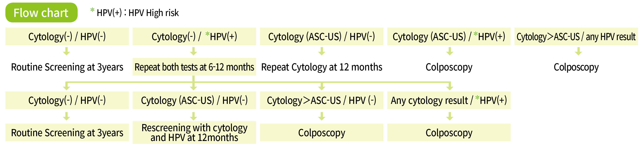The image size is (644, 144).
Task: Select the "Any cytology result / *HPV(+)" box
Action: point(449,100)
